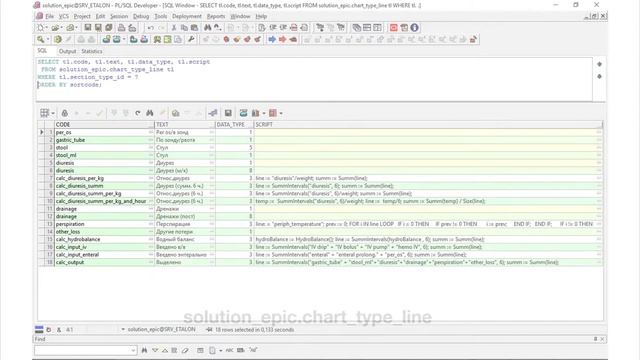This screenshot has width=640, height=360.
Task: Click the Print icon in the toolbar
Action: point(121,28)
